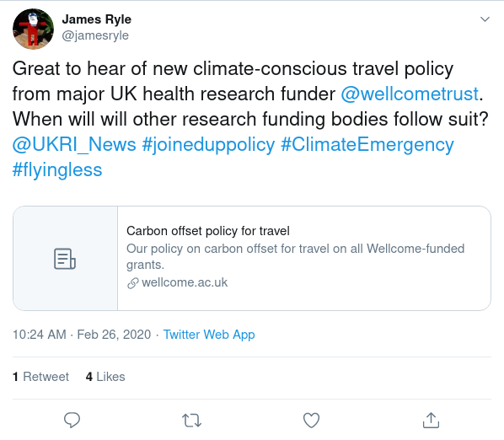Click the reply speech bubble icon

click(x=72, y=420)
